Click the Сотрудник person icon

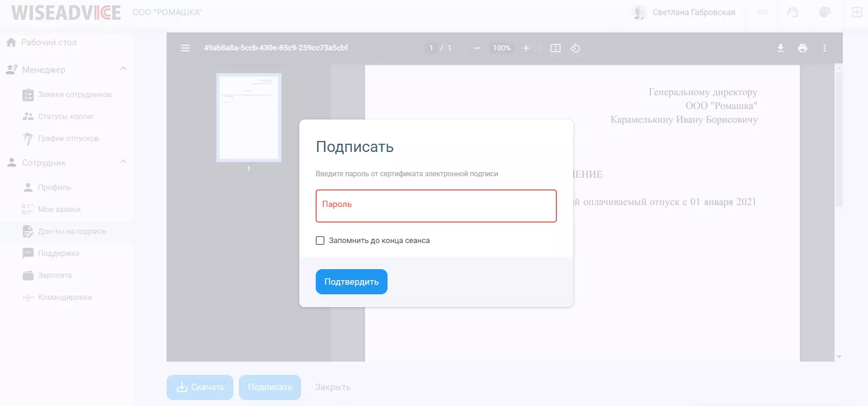coord(12,162)
